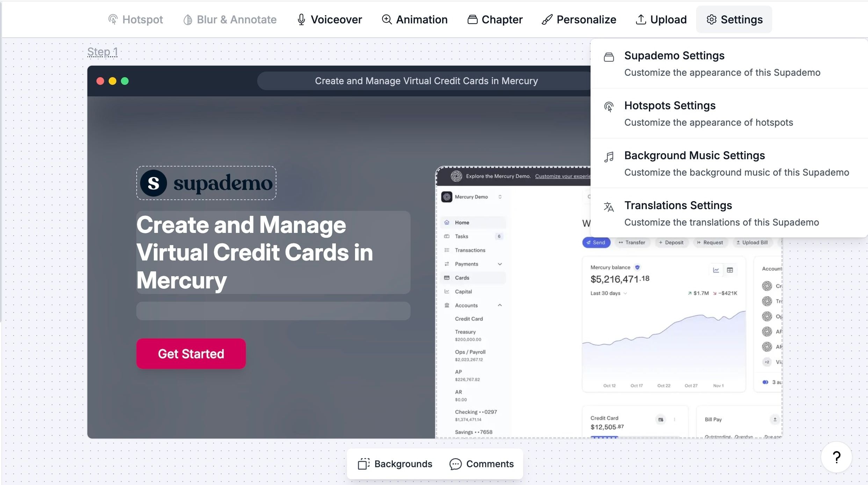Click the Background Music note icon
The height and width of the screenshot is (485, 868).
tap(609, 157)
